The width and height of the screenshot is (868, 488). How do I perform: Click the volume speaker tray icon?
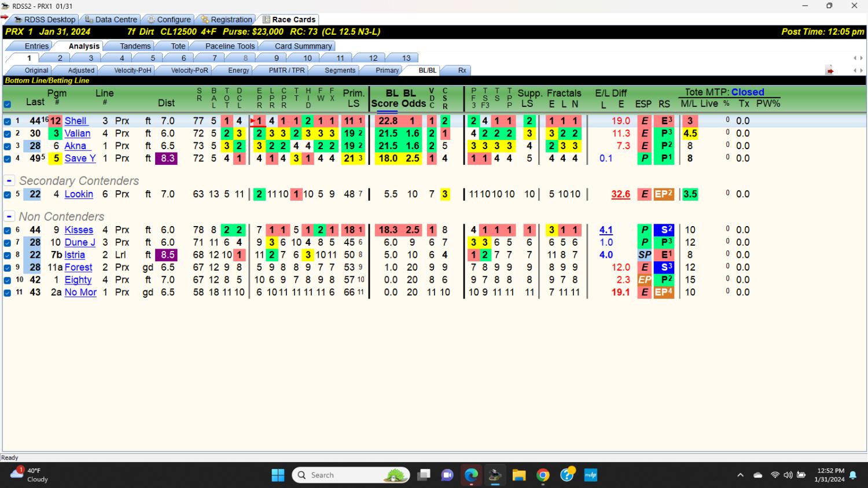click(x=788, y=475)
